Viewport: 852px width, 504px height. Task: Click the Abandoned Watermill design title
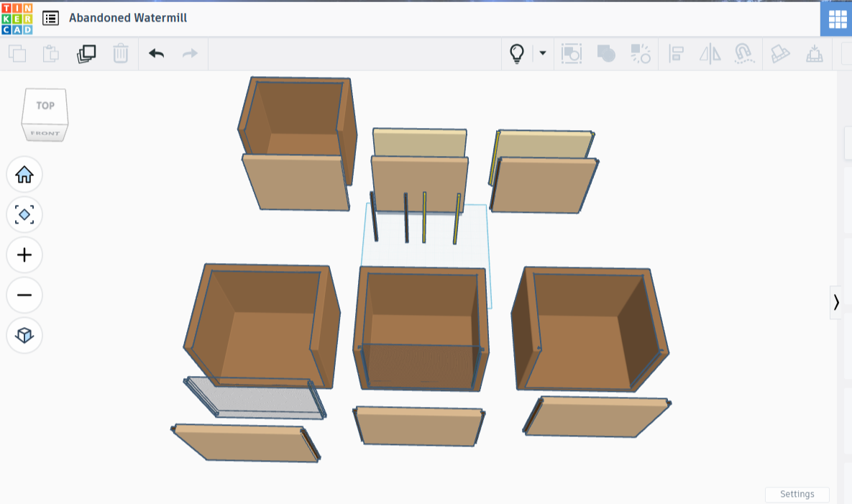tap(128, 18)
